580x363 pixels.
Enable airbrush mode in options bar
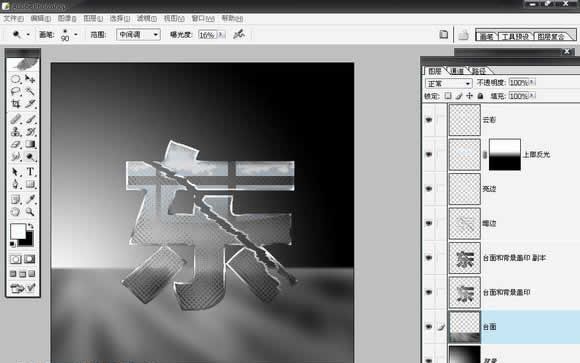coord(239,35)
